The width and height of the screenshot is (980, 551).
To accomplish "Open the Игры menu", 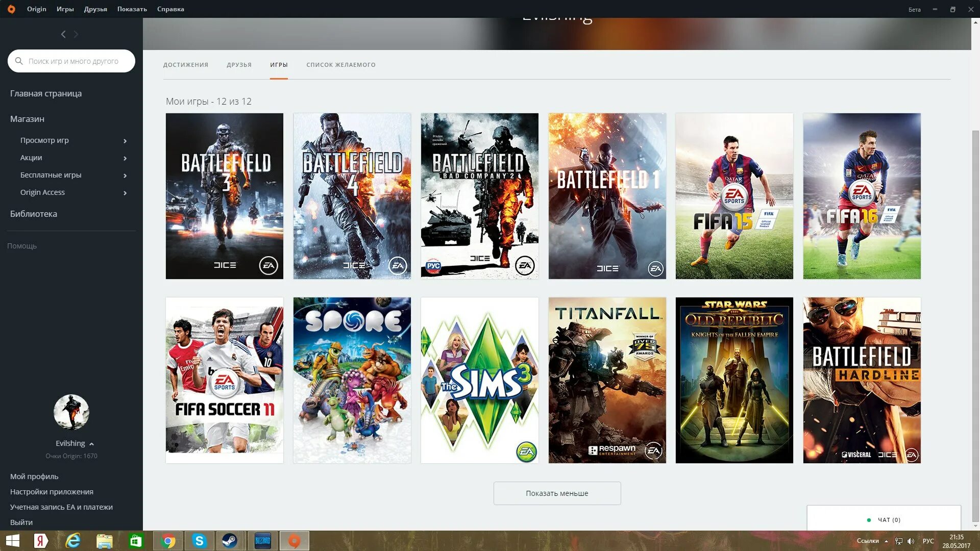I will (x=65, y=9).
